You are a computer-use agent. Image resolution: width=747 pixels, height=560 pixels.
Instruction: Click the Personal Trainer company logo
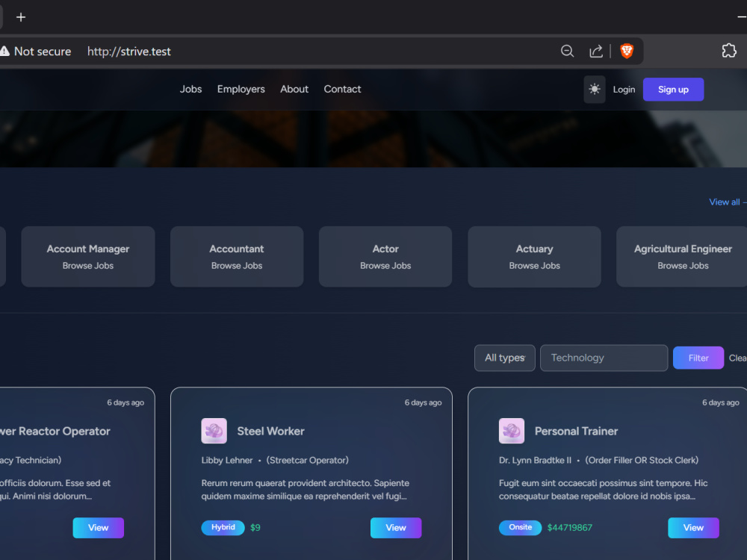[x=511, y=431]
